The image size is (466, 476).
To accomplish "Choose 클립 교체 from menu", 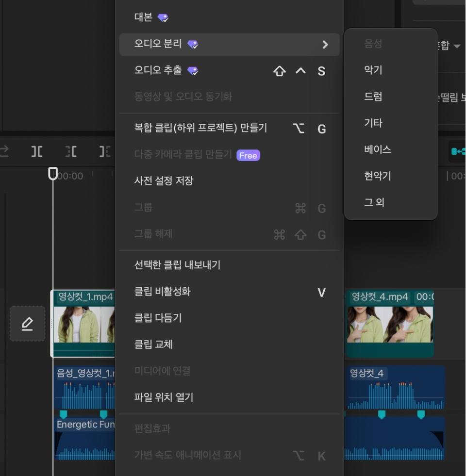I will pyautogui.click(x=229, y=345).
